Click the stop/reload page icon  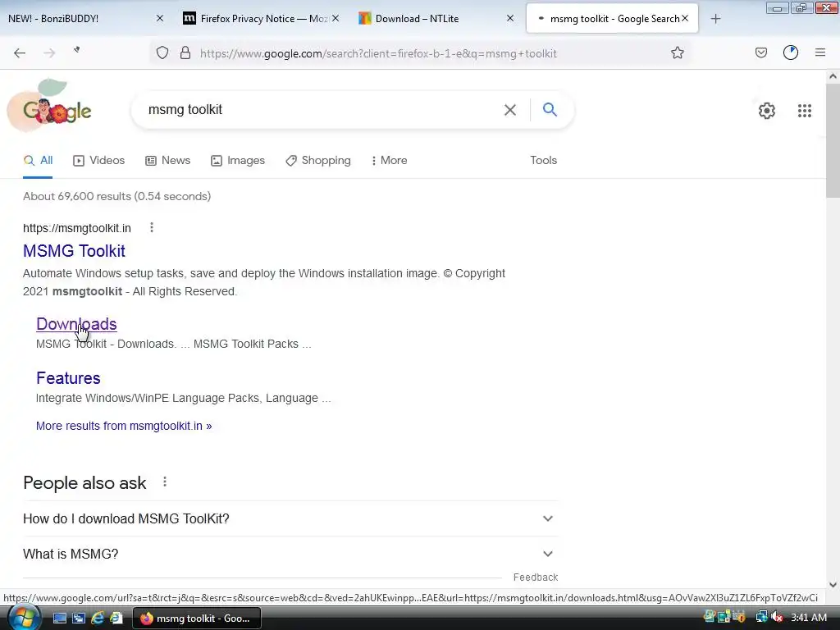(76, 50)
